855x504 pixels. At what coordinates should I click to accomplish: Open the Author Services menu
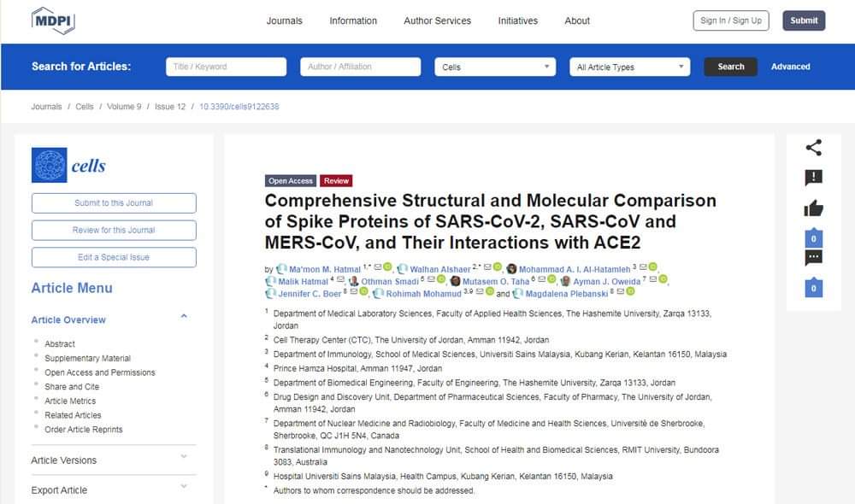coord(437,21)
